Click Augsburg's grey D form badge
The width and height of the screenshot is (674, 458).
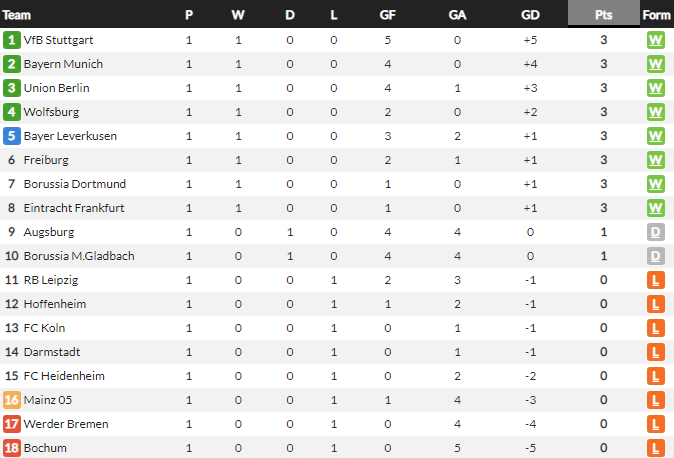point(656,232)
